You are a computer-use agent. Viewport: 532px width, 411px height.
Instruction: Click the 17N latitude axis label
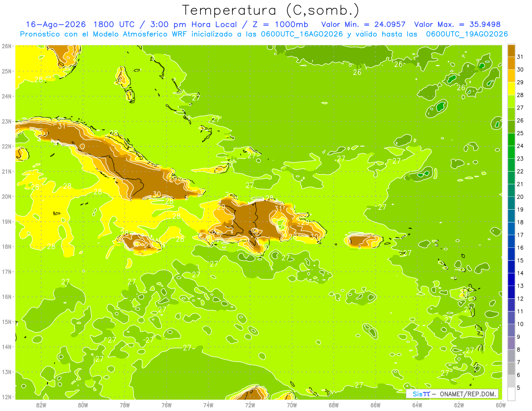[x=6, y=272]
